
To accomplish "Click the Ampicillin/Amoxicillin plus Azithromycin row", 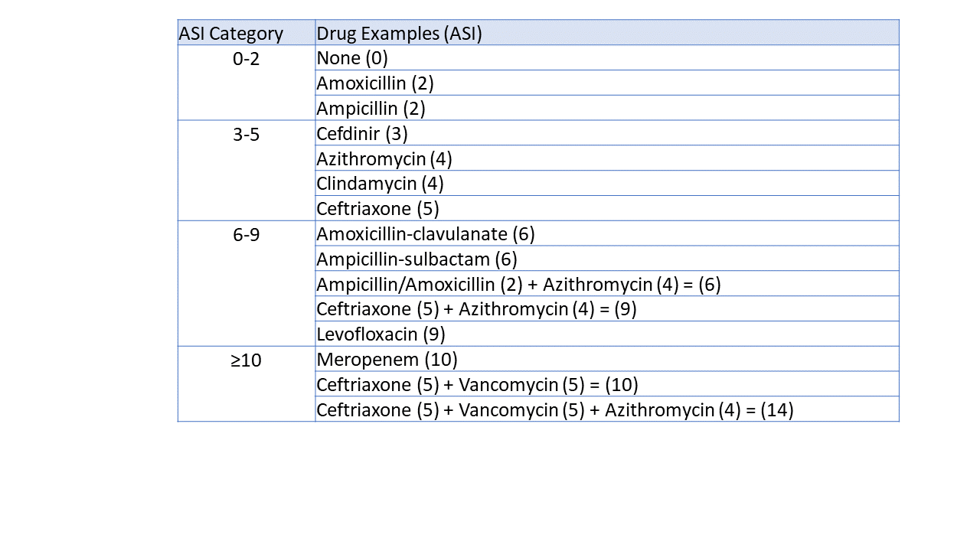I will [x=607, y=283].
